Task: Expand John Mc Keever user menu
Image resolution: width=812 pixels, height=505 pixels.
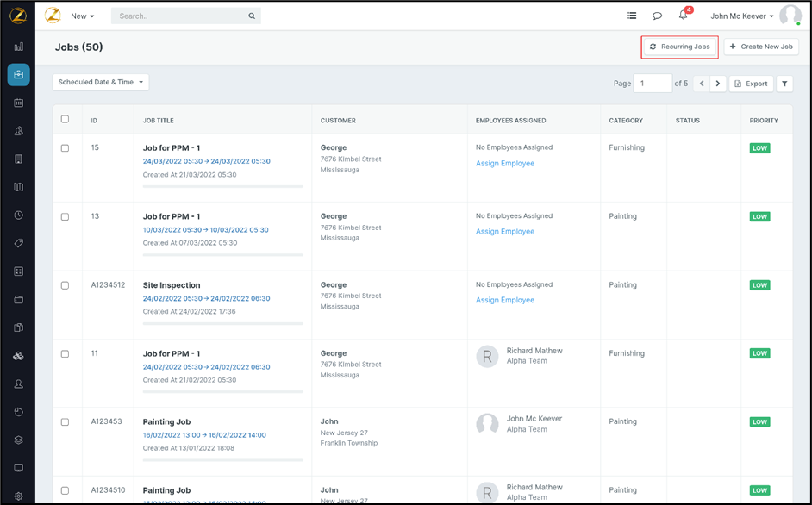Action: [x=741, y=16]
